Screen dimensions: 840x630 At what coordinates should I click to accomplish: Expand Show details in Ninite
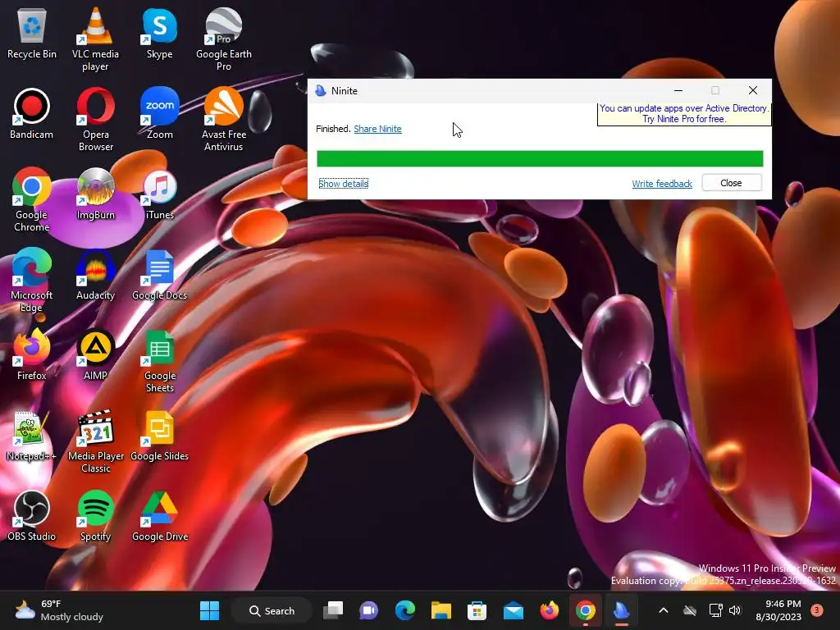[344, 184]
